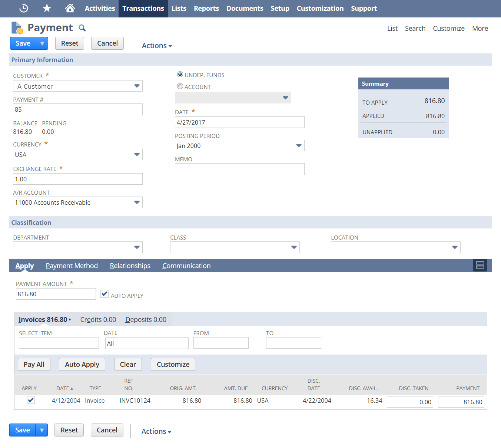Select the Invoices 816.80 sublist tab
501x448 pixels.
tap(44, 319)
